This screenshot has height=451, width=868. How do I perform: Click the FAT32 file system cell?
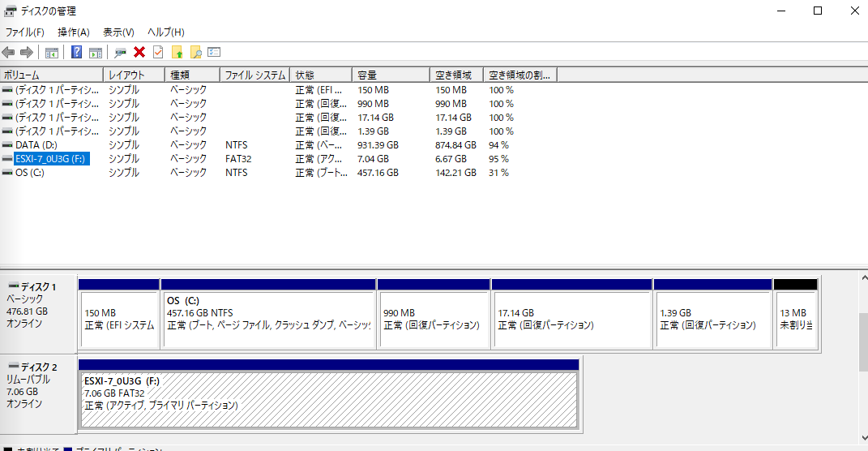[x=238, y=159]
